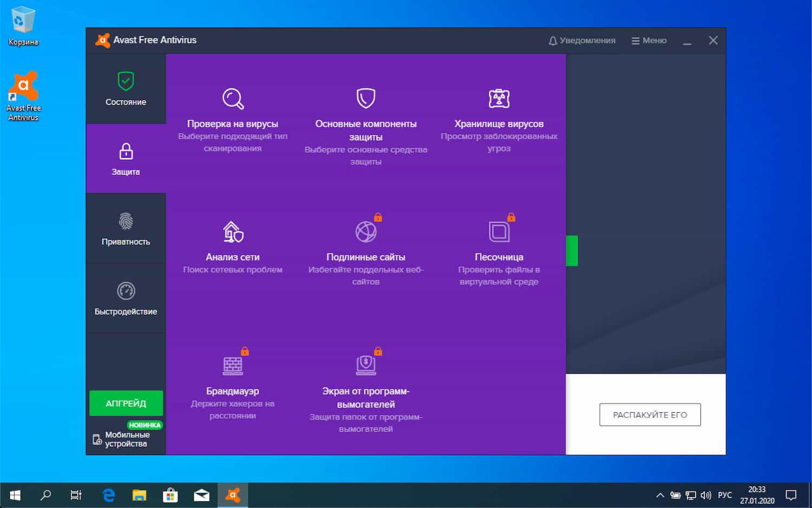Click the Уведомления bell icon
812x508 pixels.
click(x=553, y=40)
